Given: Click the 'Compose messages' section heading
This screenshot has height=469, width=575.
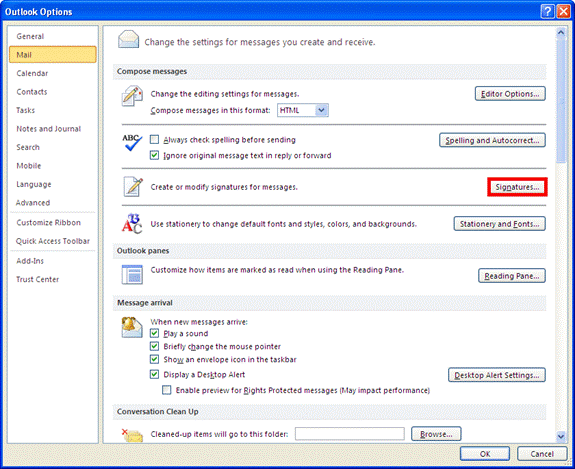Looking at the screenshot, I should pyautogui.click(x=151, y=71).
